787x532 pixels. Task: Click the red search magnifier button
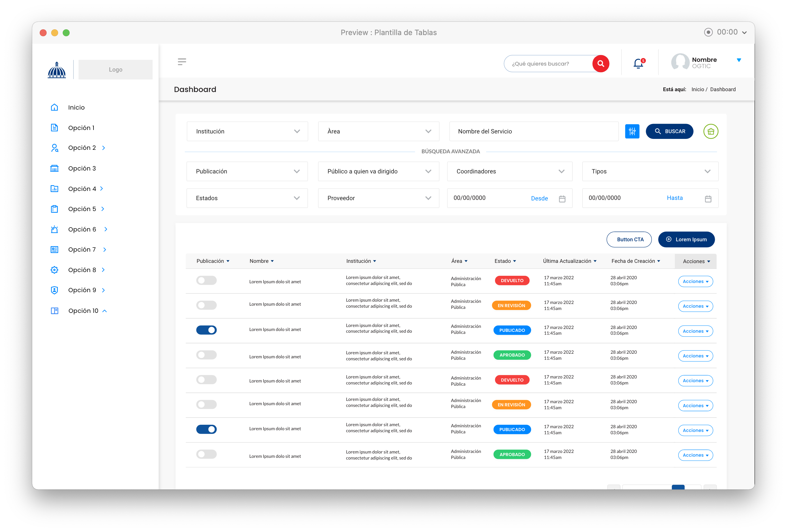(x=601, y=63)
